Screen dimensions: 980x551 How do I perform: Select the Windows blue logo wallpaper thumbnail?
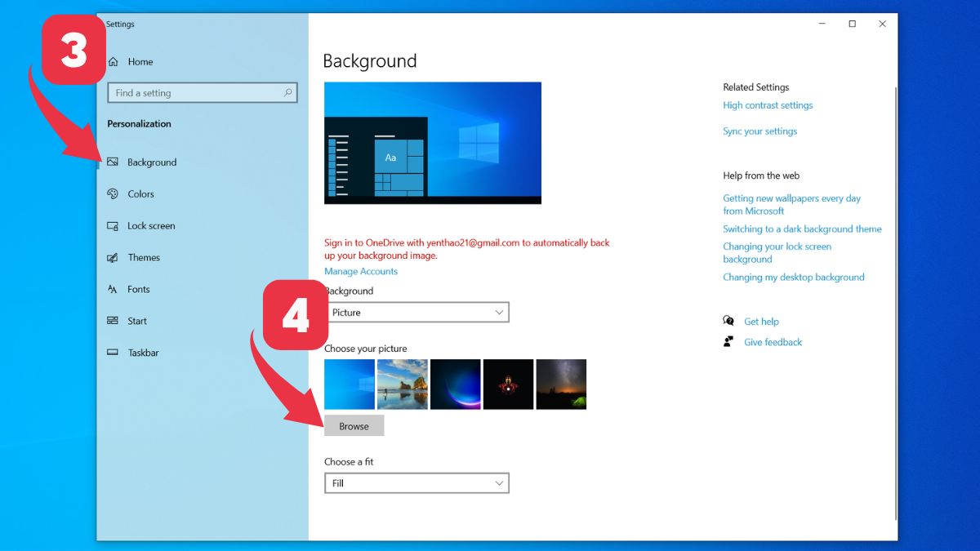tap(350, 384)
